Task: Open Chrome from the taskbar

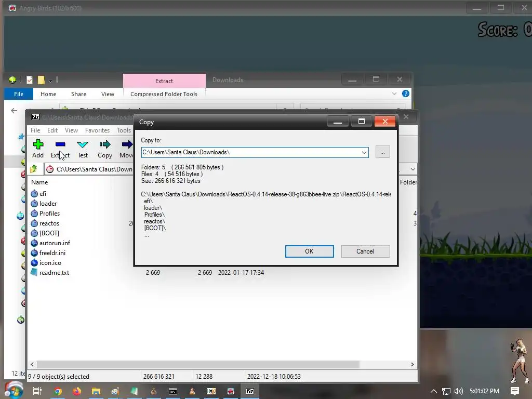Action: pos(58,391)
